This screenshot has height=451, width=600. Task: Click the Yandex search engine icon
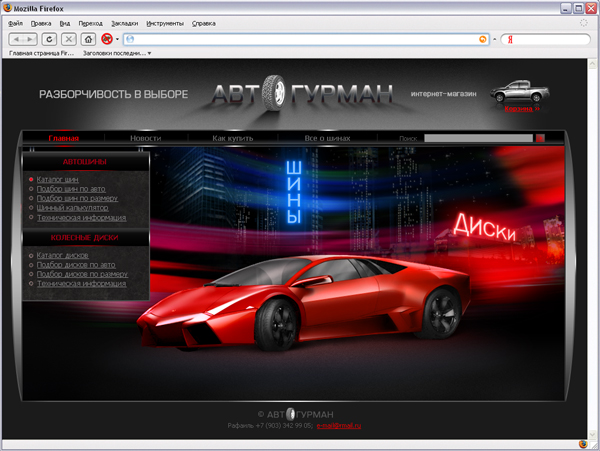point(510,39)
